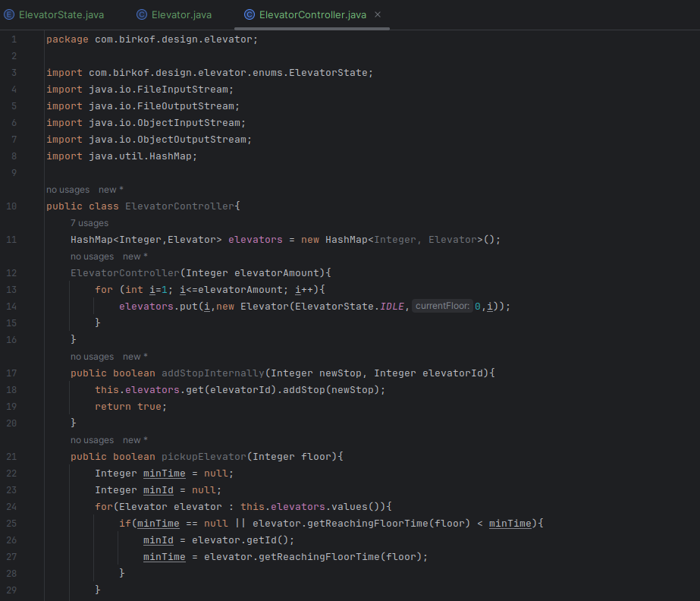
Task: Click 'import java.io.FileInputStream;' line
Action: coord(140,90)
